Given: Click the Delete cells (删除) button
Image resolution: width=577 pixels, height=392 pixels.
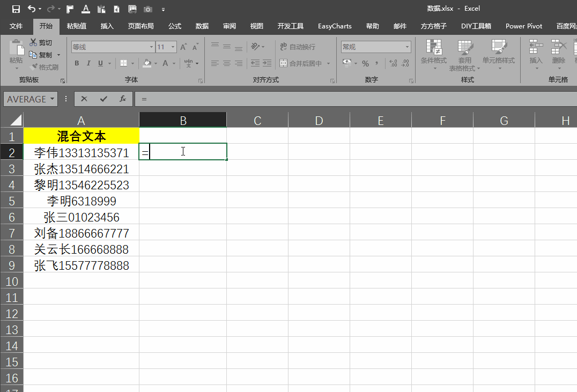Looking at the screenshot, I should (x=558, y=54).
